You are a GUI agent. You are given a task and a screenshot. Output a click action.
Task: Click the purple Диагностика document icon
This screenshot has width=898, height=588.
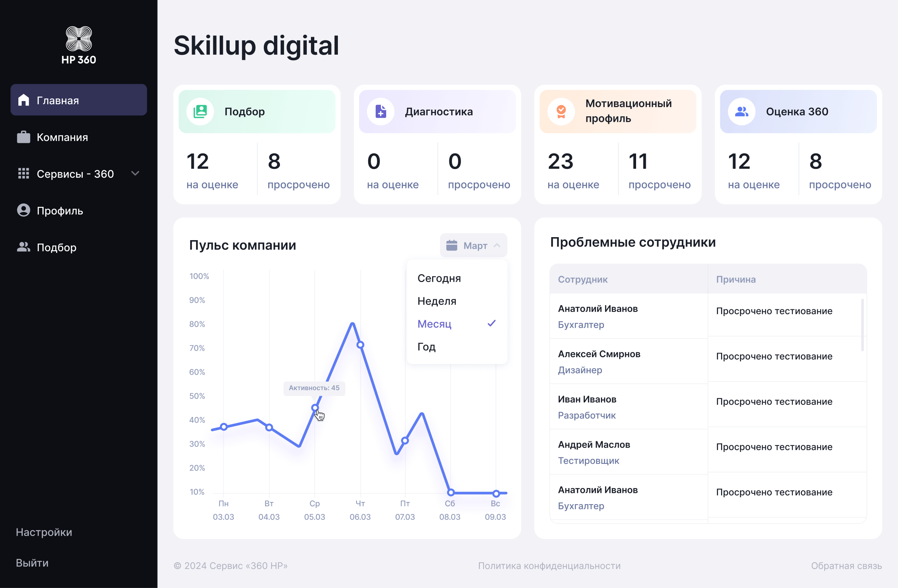[381, 111]
